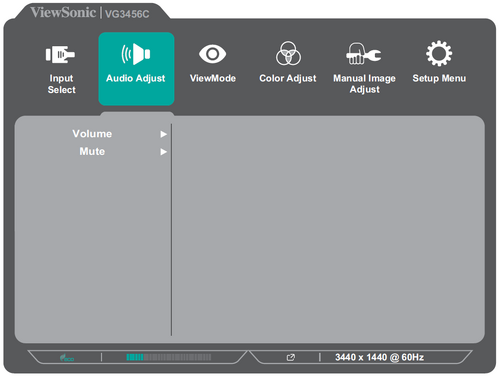Screen dimensions: 500x379
Task: Select the Input Select plug icon
Action: tap(60, 54)
